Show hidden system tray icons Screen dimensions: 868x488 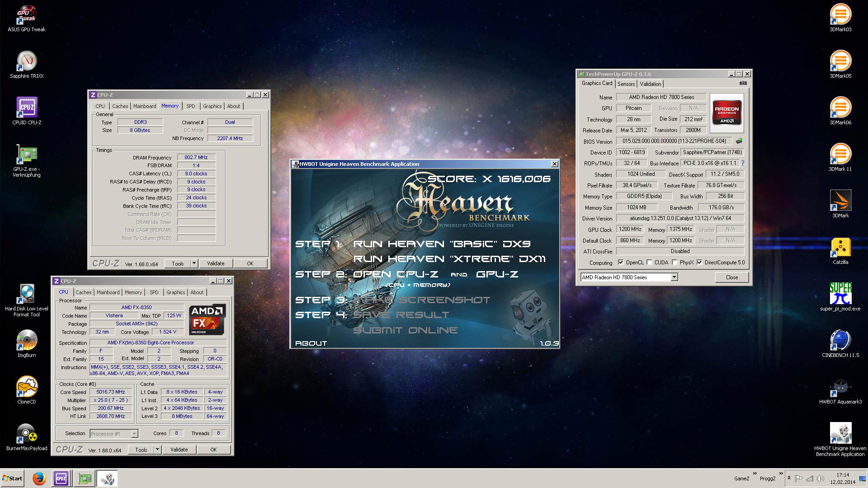[789, 479]
